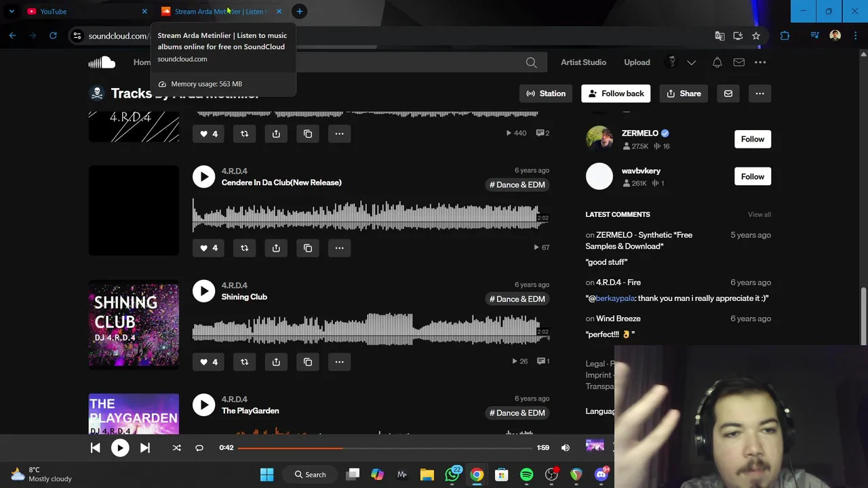868x488 pixels.
Task: Go to SoundCloud Home
Action: 142,62
